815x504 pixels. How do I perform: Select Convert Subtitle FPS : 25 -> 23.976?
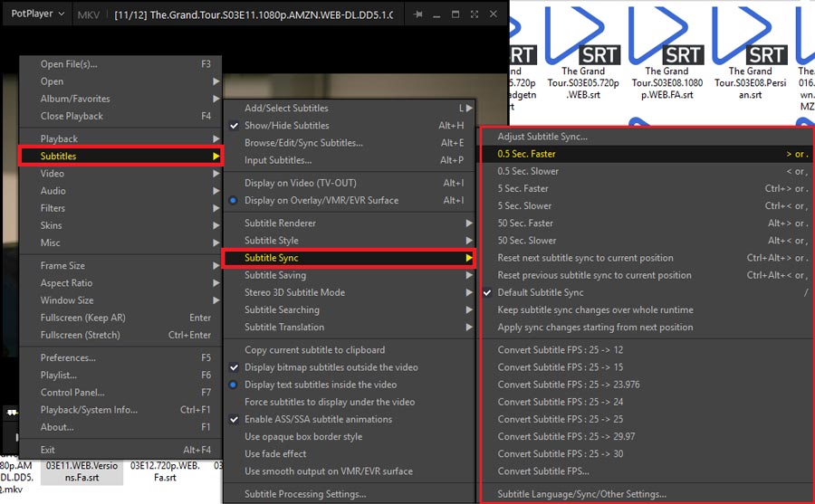pyautogui.click(x=647, y=385)
